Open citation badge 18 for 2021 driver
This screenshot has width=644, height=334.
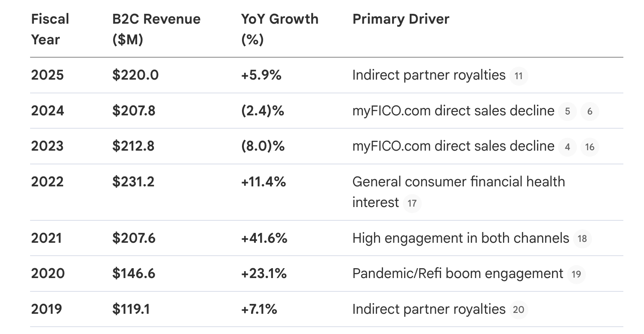[583, 239]
